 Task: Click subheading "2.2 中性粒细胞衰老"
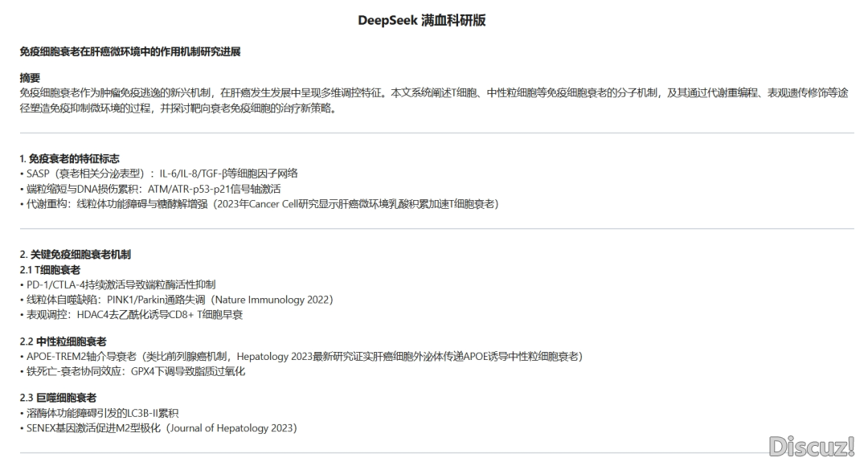[x=63, y=341]
